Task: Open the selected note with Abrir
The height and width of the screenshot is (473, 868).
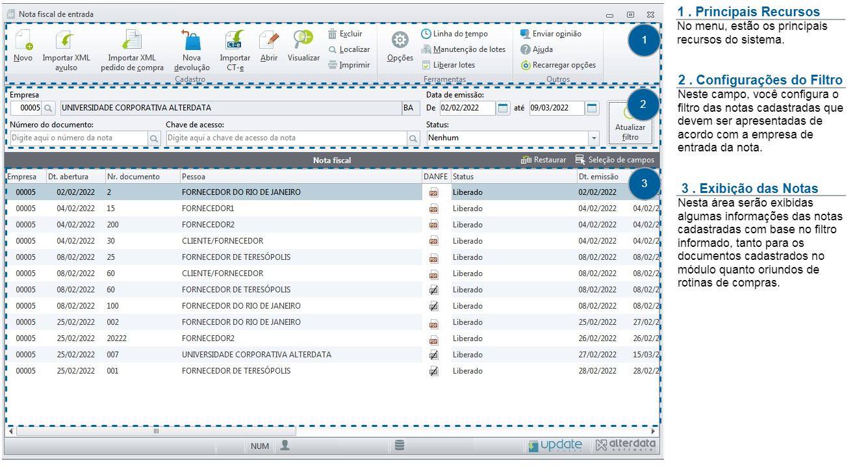Action: point(268,41)
